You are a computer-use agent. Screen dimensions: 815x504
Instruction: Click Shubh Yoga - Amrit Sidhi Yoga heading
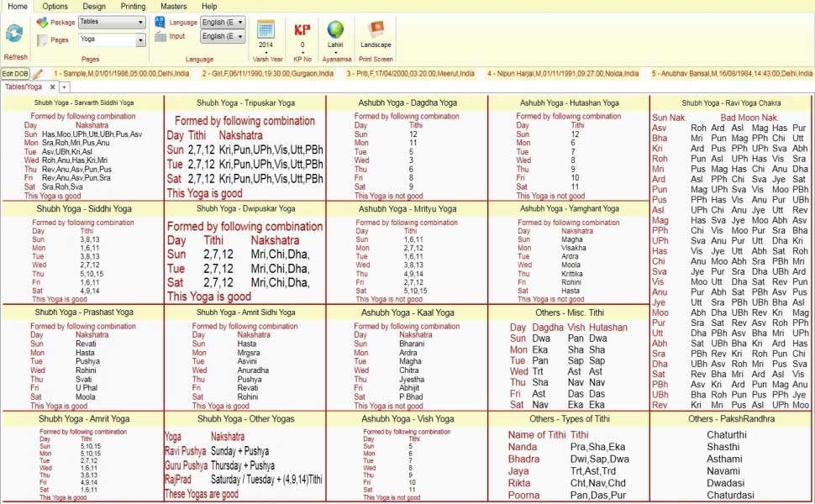[x=246, y=312]
